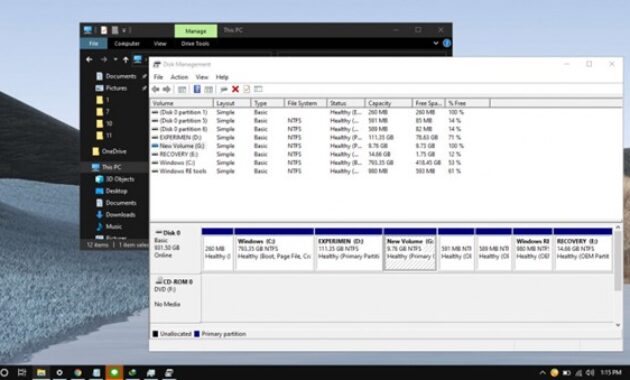Screen dimensions: 630x380
Task: Collapse the File Explorer ribbon chevron
Action: coord(436,43)
